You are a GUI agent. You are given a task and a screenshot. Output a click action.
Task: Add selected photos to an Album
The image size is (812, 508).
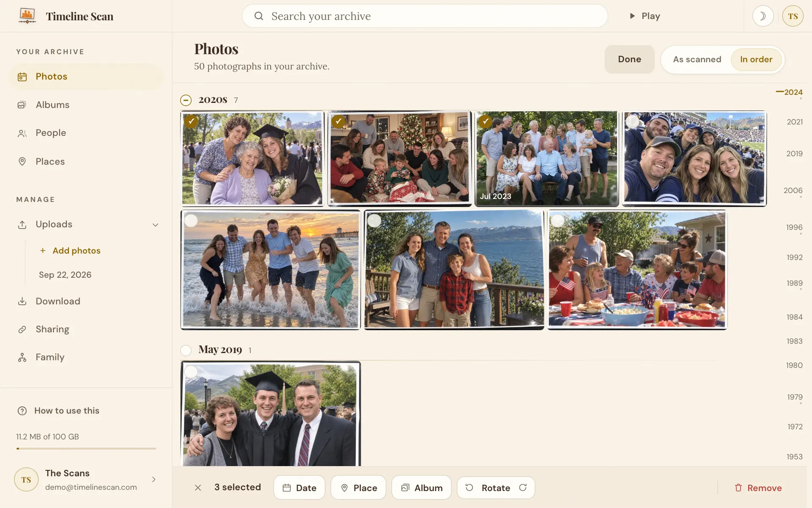pyautogui.click(x=422, y=488)
